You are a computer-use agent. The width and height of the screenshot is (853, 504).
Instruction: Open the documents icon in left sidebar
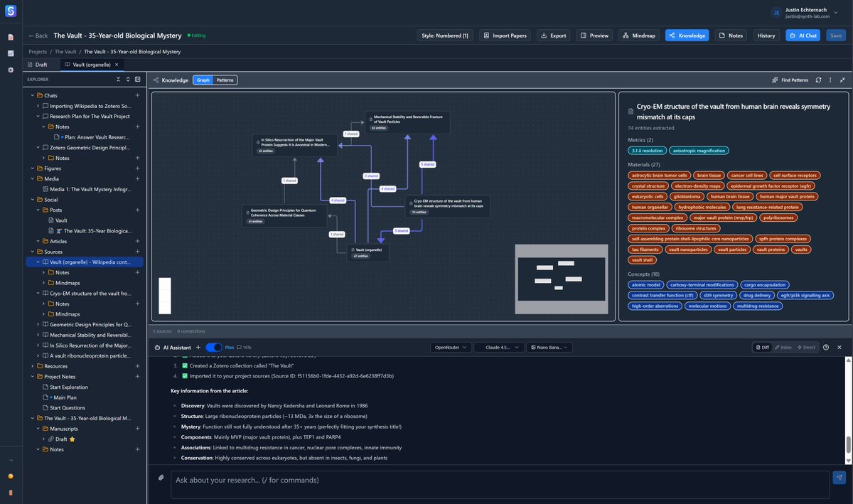click(11, 37)
